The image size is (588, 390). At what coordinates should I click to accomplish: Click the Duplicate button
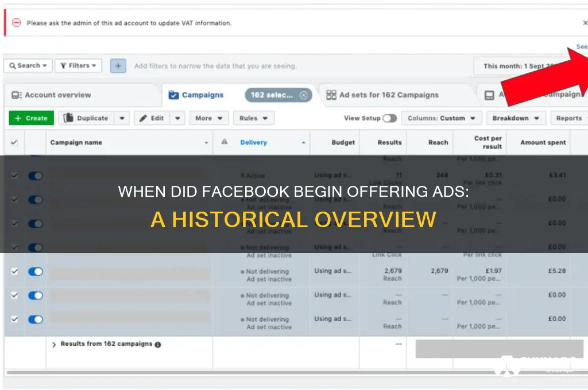tap(87, 118)
